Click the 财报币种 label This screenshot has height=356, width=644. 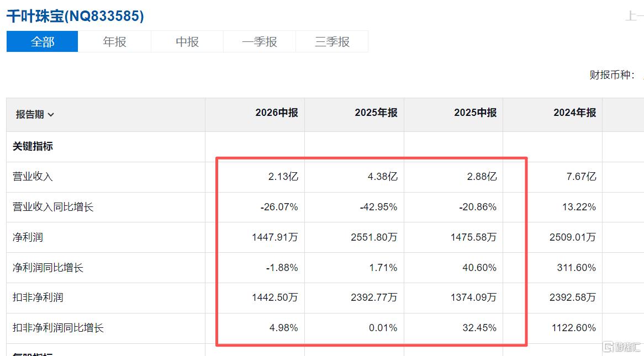pos(612,75)
